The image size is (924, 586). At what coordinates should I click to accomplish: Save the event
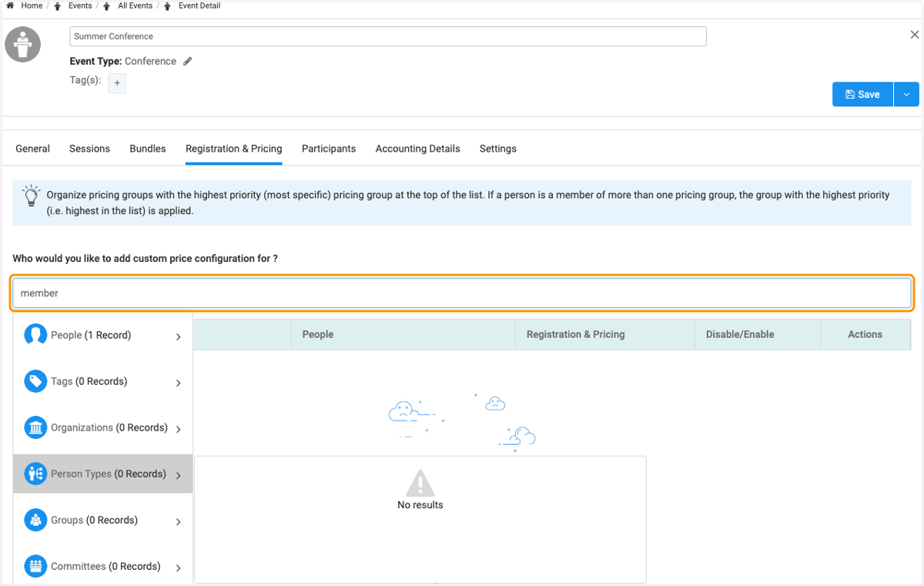[862, 94]
